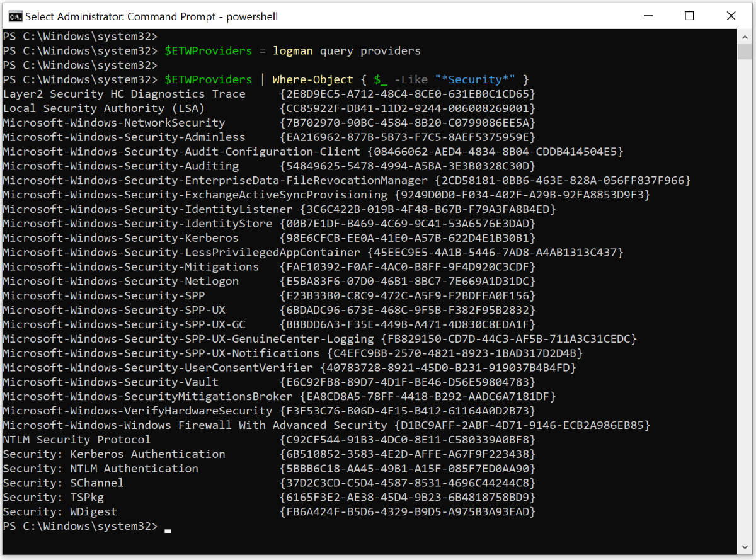Click the blinking cursor at last prompt

[168, 530]
